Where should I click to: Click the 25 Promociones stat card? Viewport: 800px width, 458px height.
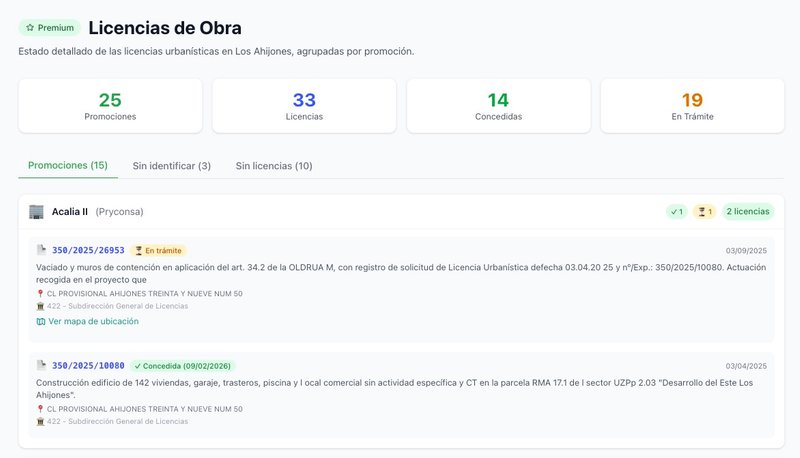[x=110, y=106]
